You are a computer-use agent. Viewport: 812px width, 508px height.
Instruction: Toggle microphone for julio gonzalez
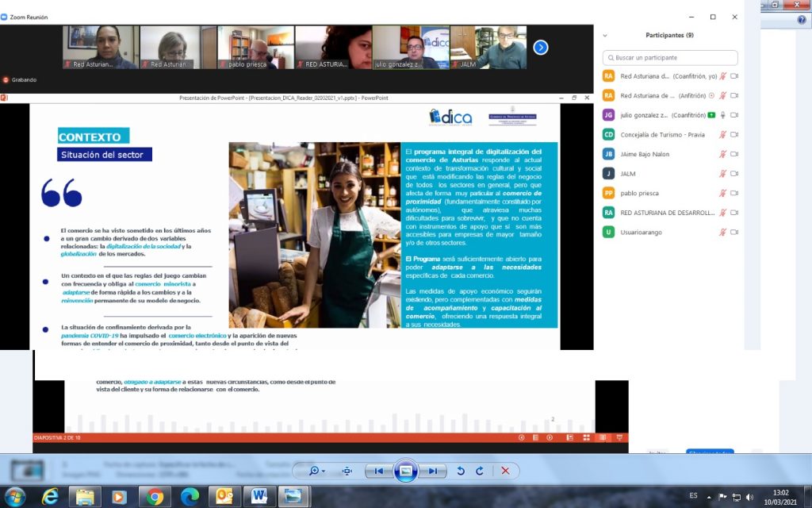[733, 115]
